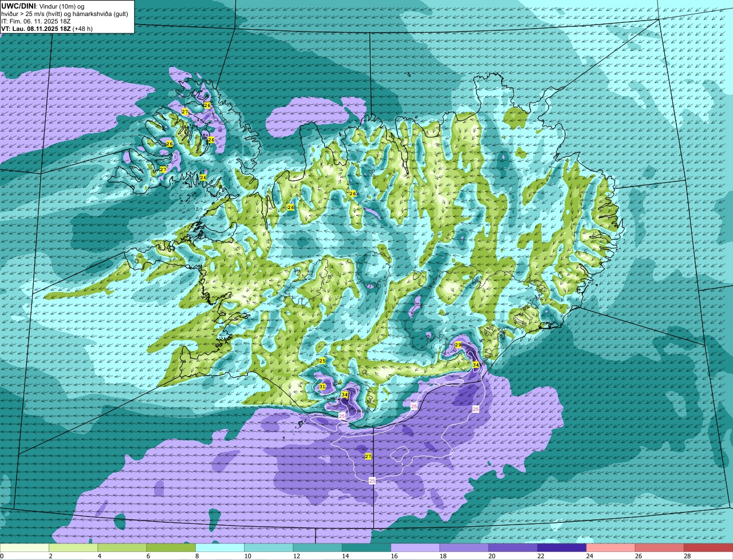Click the 26–28 m/s salmon legend swatch

660,548
